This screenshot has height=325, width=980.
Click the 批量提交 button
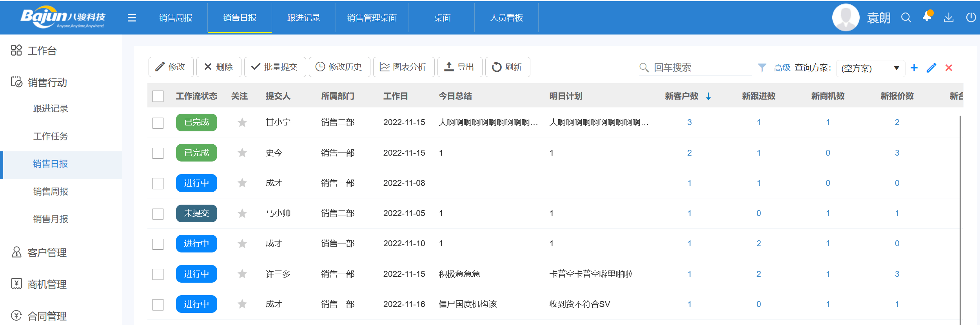(275, 67)
